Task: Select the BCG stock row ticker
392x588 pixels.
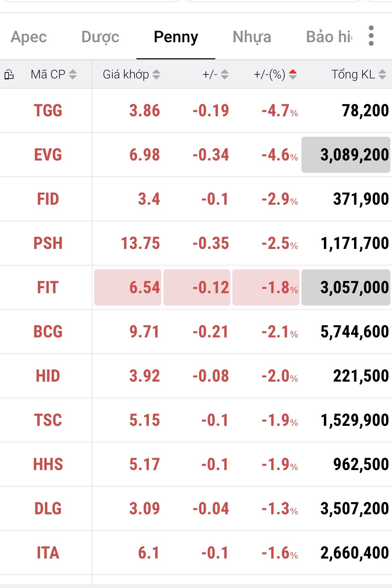Action: 48,332
